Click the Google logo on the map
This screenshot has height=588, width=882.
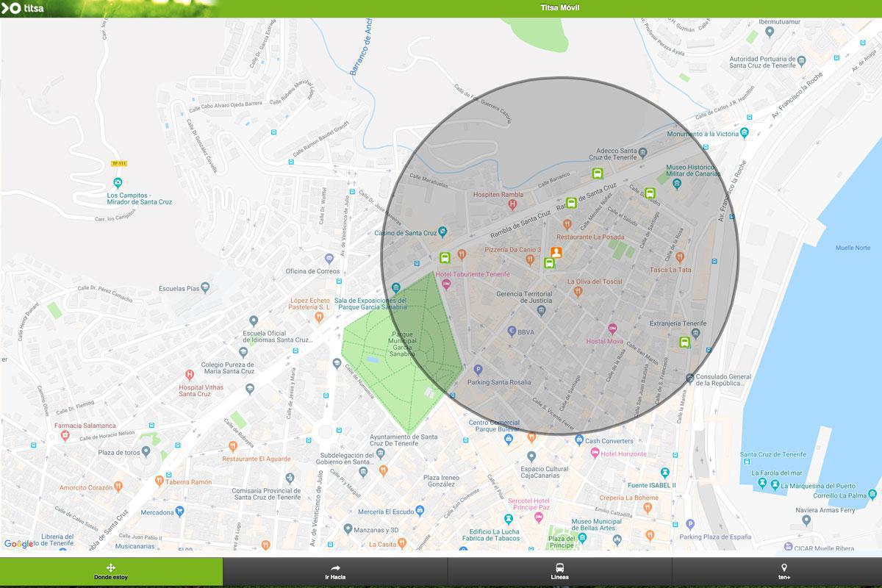click(x=19, y=544)
